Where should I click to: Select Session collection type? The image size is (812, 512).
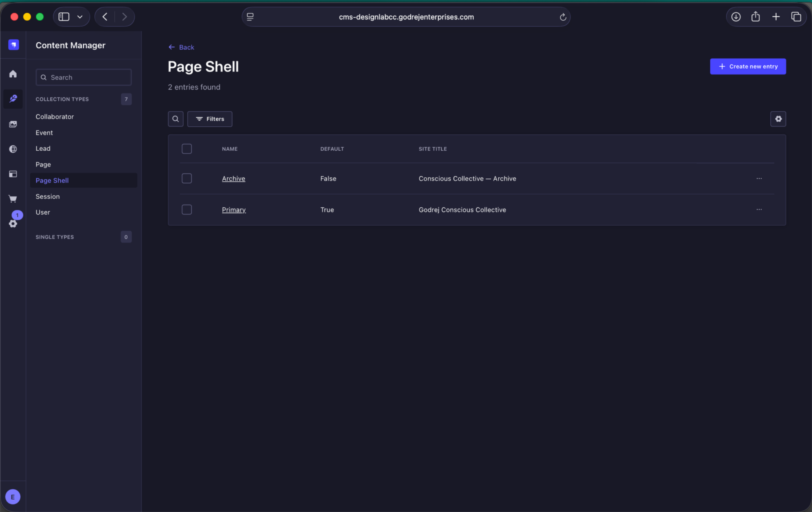coord(48,196)
